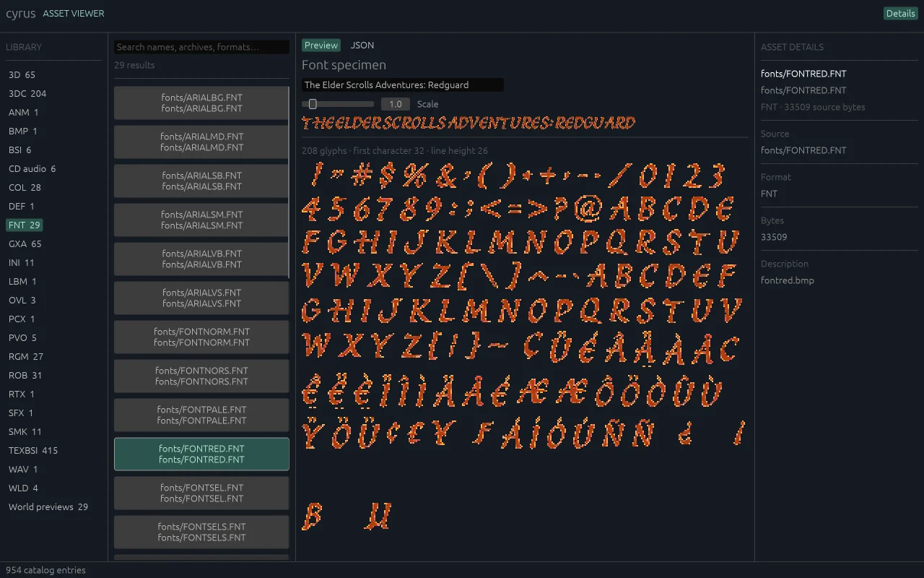This screenshot has width=924, height=578.
Task: Click the 'FNT · 33509 source bytes' text
Action: point(813,107)
